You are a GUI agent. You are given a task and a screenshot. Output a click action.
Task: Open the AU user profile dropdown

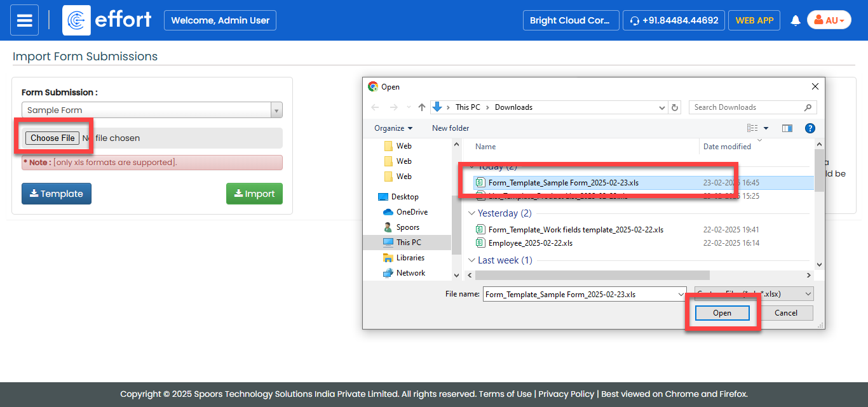point(829,20)
